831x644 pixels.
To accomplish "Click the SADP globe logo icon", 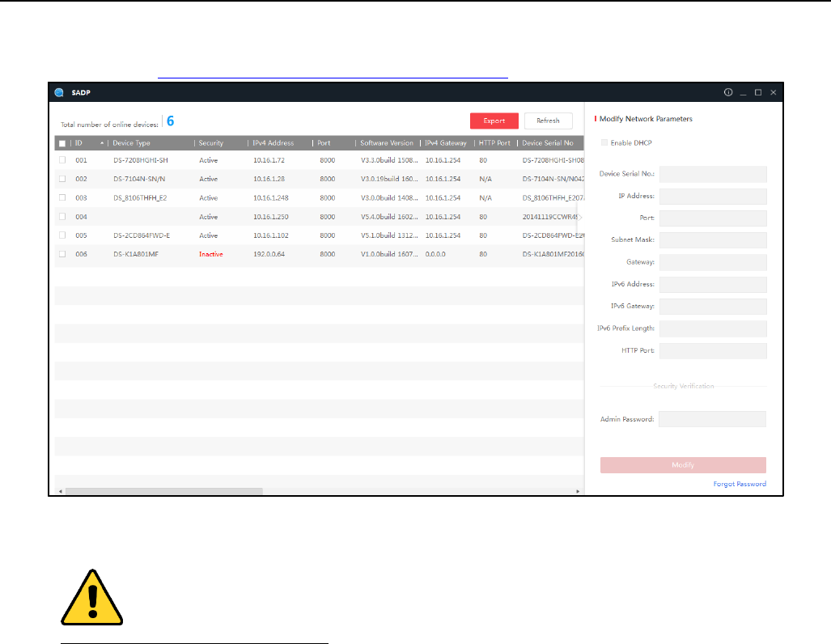I will pyautogui.click(x=59, y=93).
